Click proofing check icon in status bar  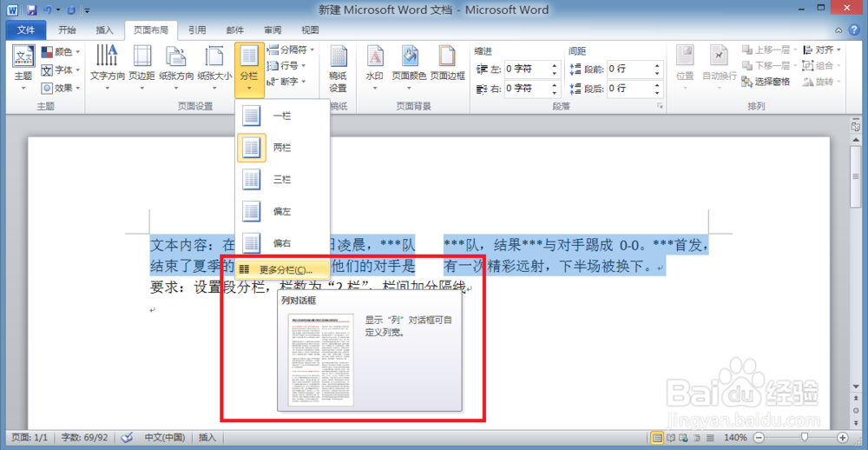click(x=127, y=437)
